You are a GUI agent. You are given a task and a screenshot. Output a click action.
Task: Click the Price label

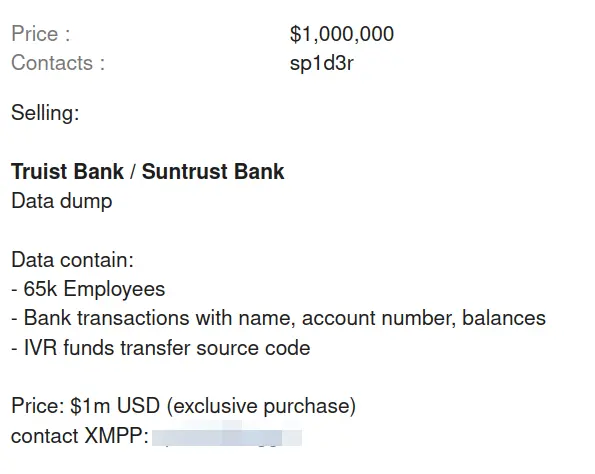[41, 34]
